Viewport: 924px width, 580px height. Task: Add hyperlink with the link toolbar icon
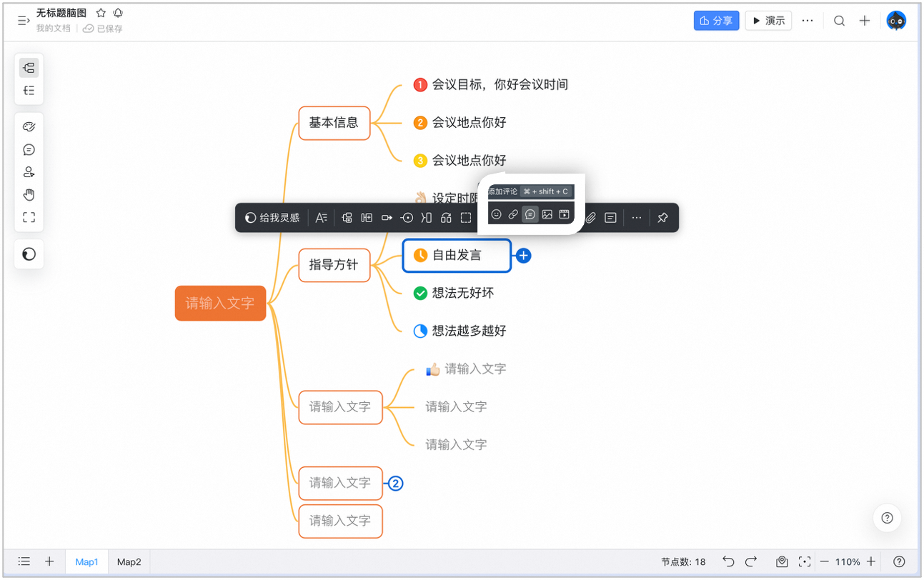[x=513, y=214]
